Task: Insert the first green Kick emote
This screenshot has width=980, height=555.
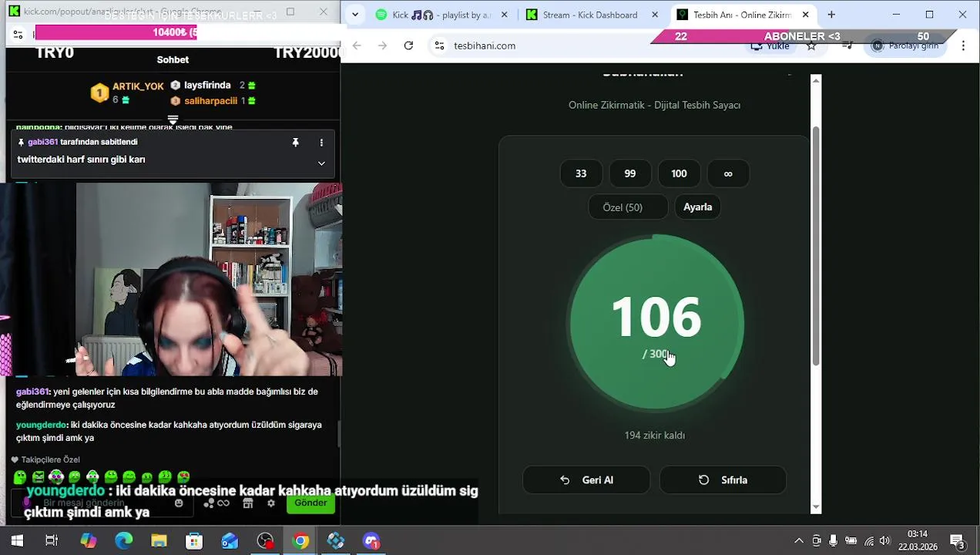Action: tap(20, 477)
